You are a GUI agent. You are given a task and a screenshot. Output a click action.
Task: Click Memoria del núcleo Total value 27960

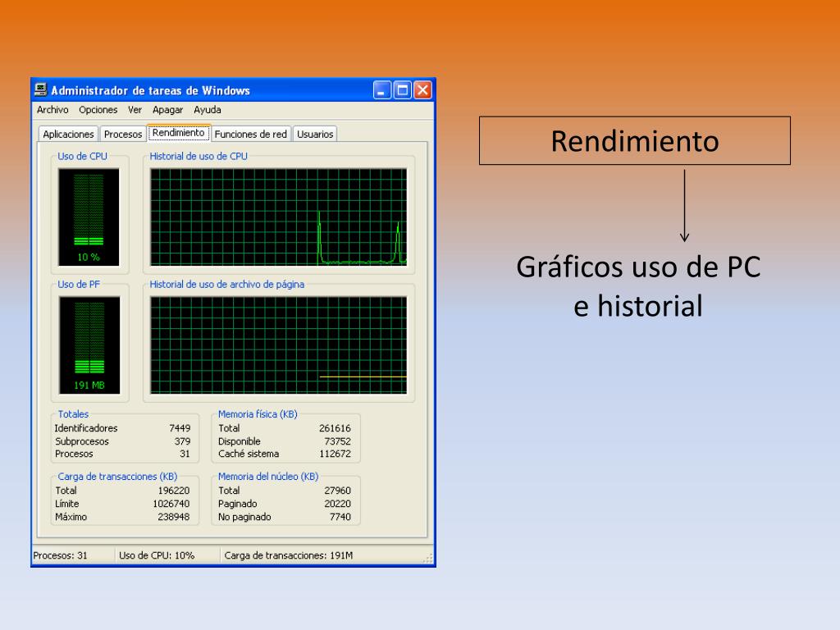coord(337,491)
